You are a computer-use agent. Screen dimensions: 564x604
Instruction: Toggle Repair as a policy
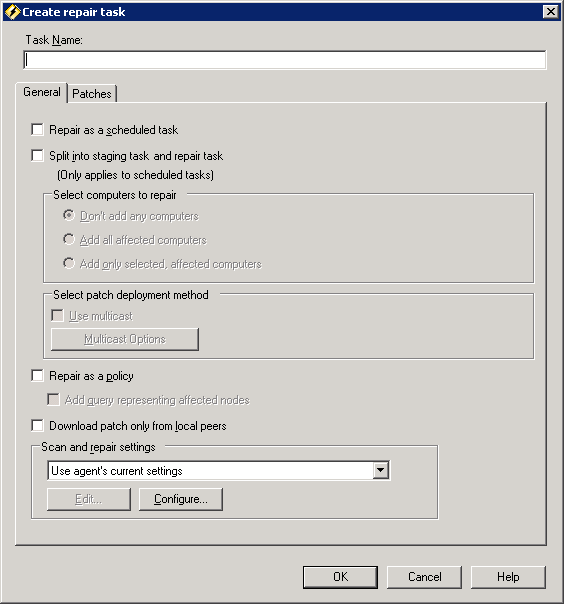[x=37, y=375]
